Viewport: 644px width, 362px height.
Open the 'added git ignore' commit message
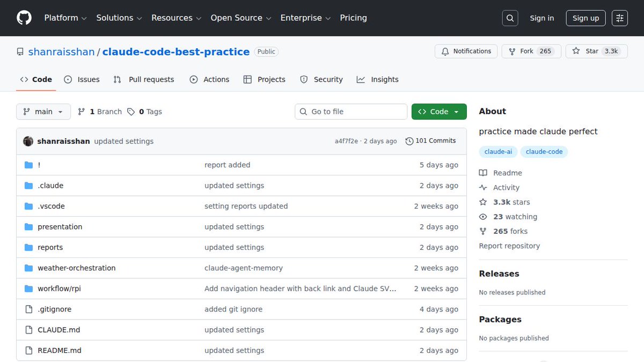click(x=233, y=309)
